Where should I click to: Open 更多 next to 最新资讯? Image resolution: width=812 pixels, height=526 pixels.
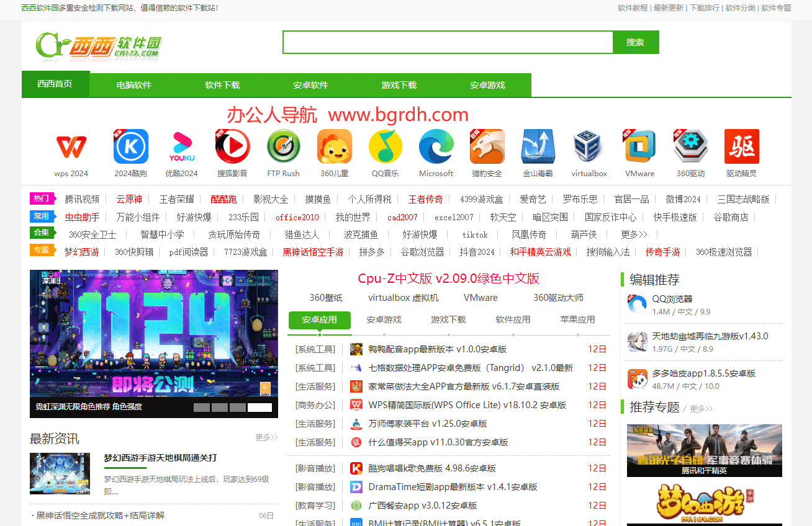[x=265, y=437]
